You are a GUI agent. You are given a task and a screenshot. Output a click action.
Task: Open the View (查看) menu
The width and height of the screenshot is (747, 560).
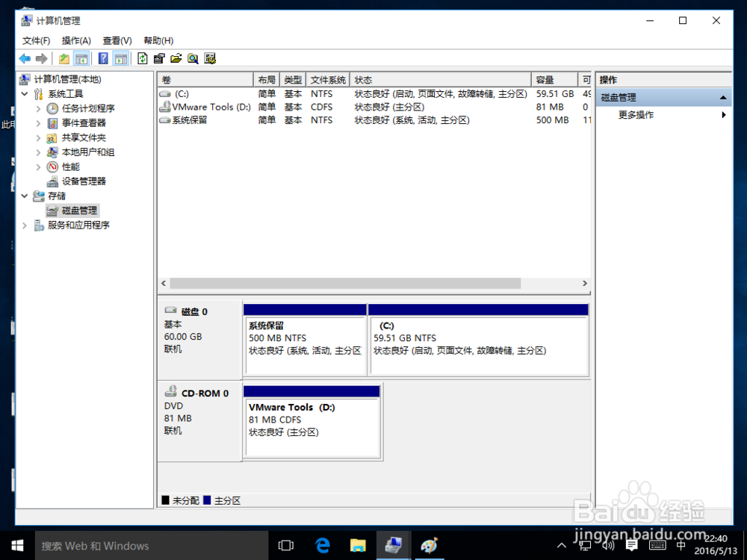coord(117,40)
